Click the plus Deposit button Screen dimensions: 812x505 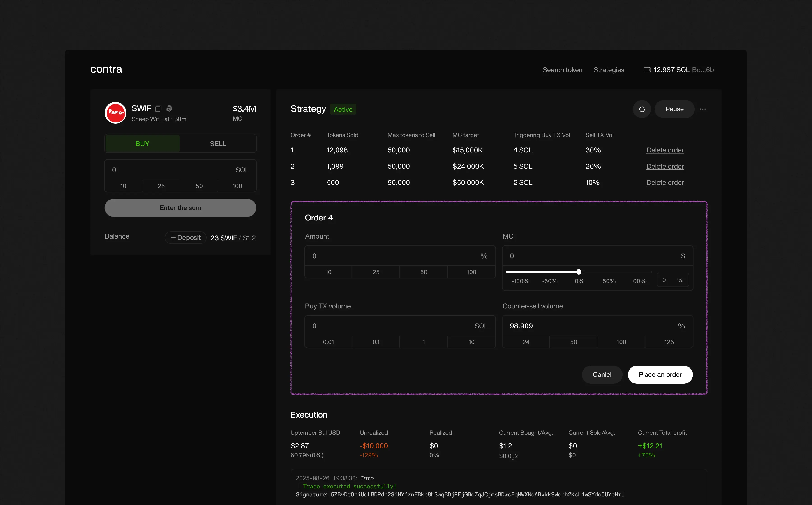coord(185,237)
